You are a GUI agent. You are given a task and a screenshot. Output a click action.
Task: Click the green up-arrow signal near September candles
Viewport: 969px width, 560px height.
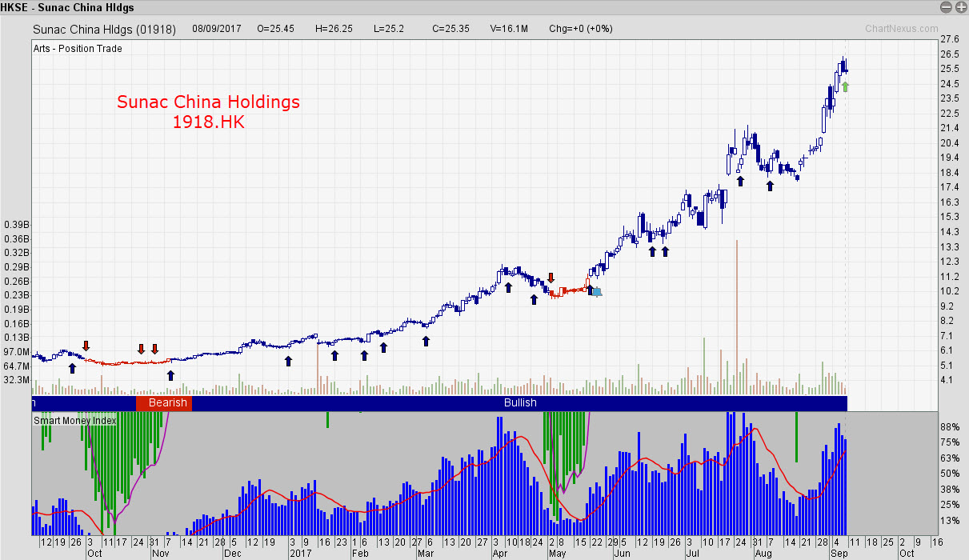845,86
